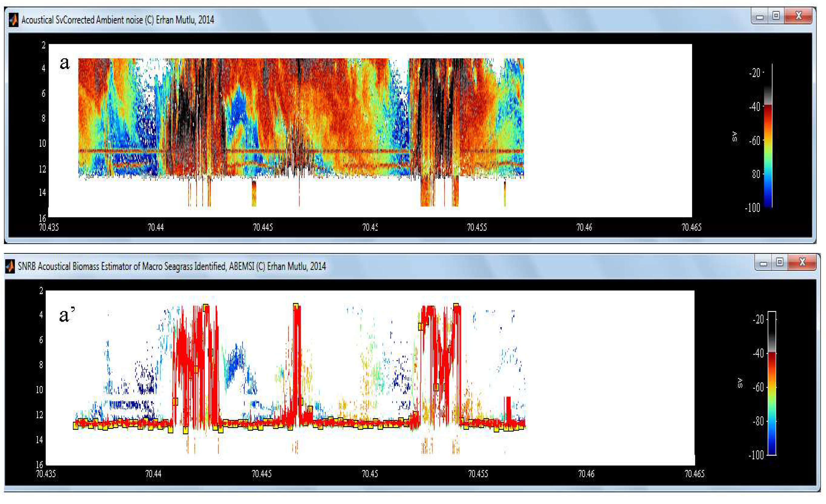Click the panel label "a" in top plot

65,63
